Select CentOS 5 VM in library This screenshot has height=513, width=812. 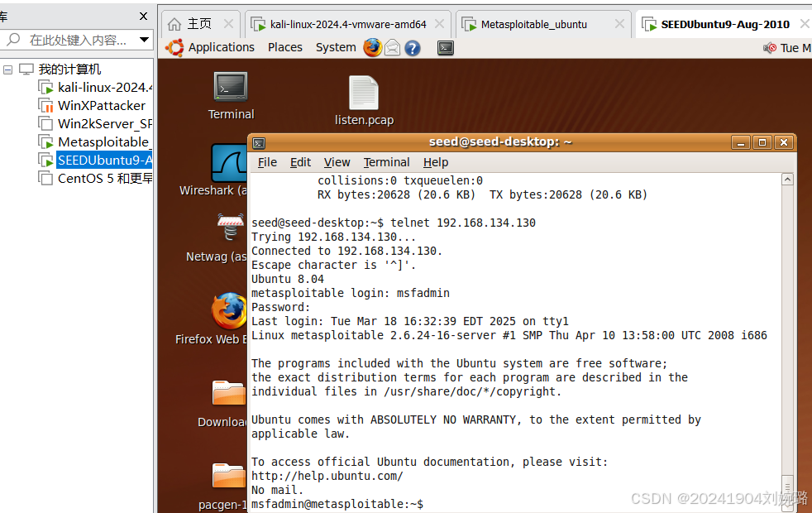[105, 178]
